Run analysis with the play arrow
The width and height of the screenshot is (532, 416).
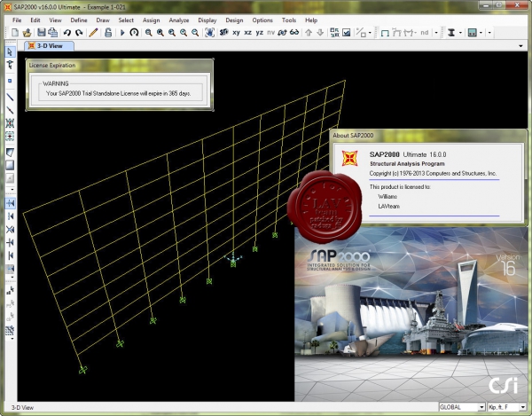(x=122, y=33)
